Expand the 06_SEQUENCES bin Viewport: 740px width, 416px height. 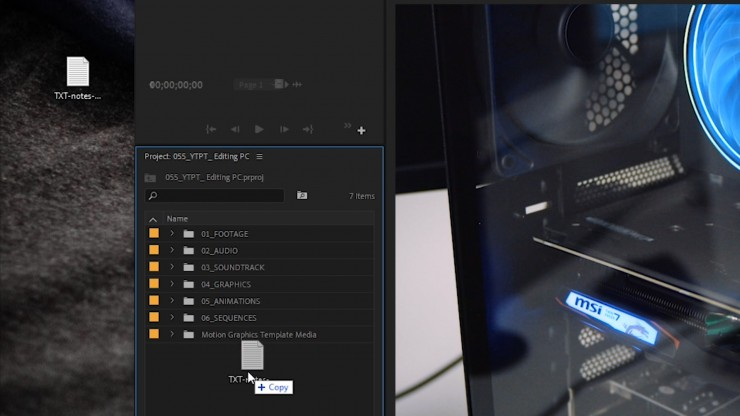[172, 318]
